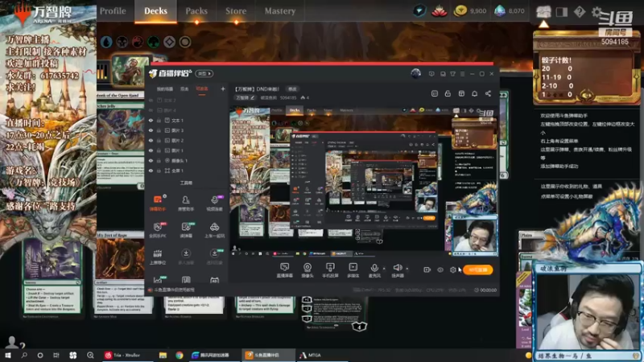The height and width of the screenshot is (362, 644).
Task: Hide the 文本 1 source layer
Action: 151,121
